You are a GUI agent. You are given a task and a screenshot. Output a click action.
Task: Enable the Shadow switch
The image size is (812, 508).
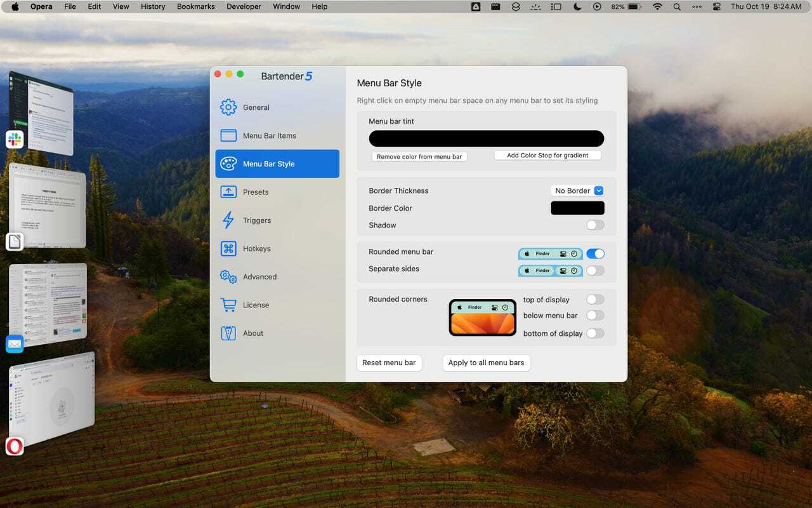tap(595, 225)
